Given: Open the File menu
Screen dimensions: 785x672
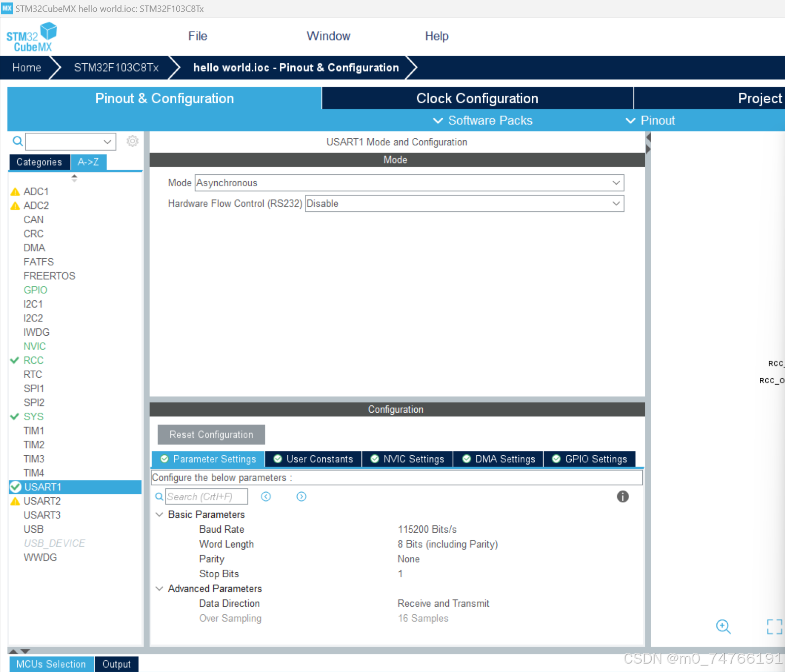Looking at the screenshot, I should click(197, 36).
